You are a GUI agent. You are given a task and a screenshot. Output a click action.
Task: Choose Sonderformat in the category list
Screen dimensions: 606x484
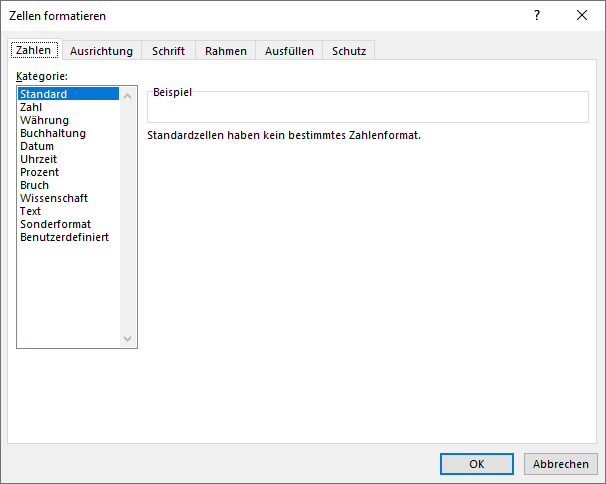[68, 224]
